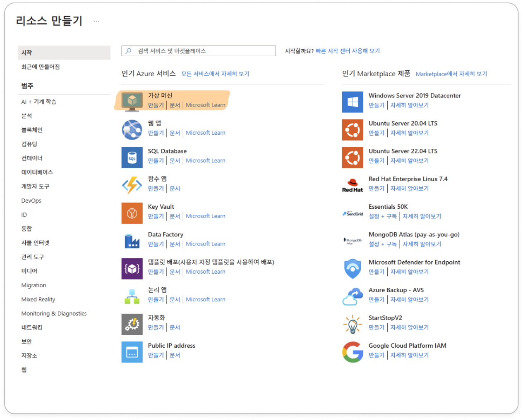Click the 템플릿 배포 title text
The width and height of the screenshot is (523, 420).
[211, 262]
